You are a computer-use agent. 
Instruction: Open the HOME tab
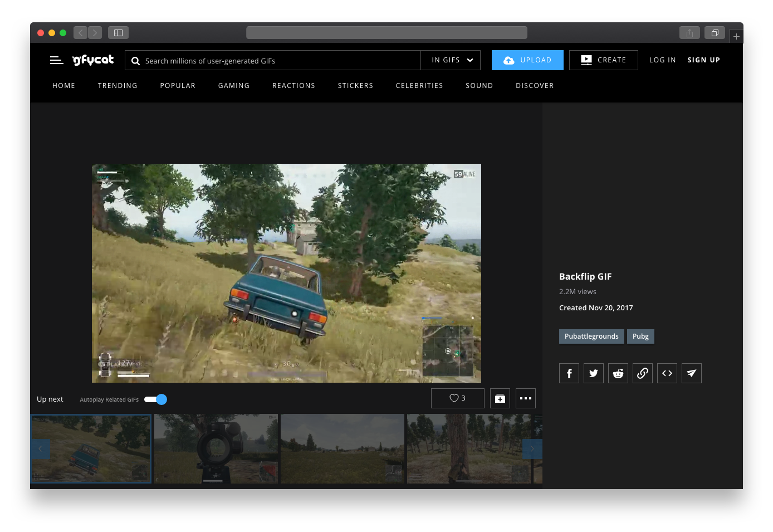[63, 86]
